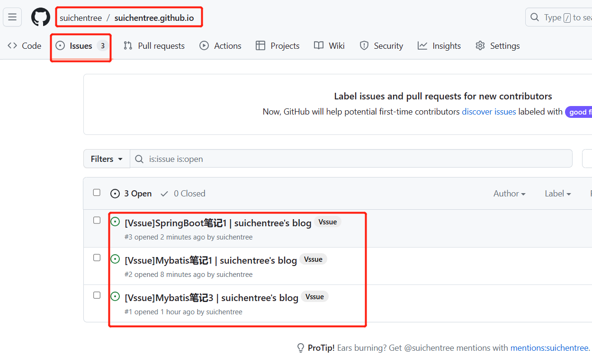Click open issue icon for SpringBoot笔记1
Image resolution: width=592 pixels, height=364 pixels.
115,222
